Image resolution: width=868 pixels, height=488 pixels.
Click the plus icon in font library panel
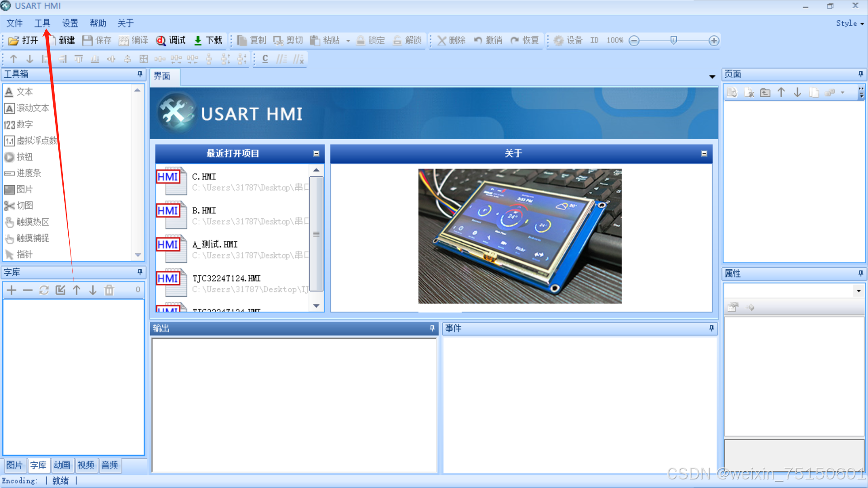pyautogui.click(x=12, y=290)
